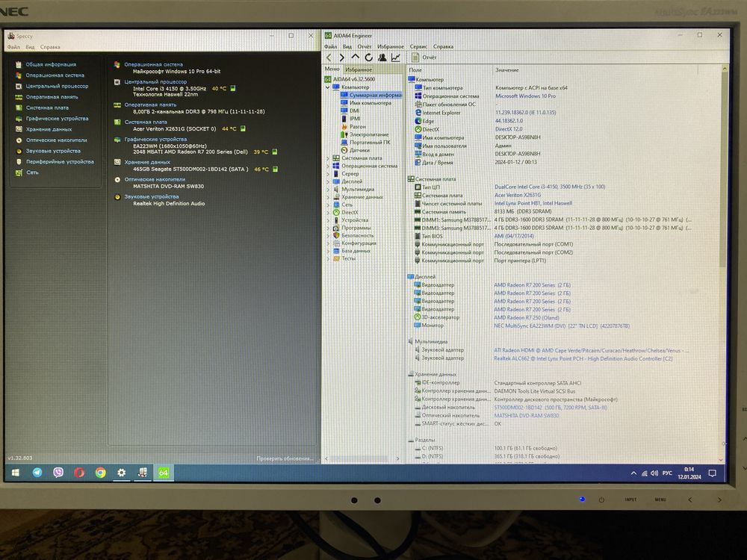
Task: Open Справка menu in AIDA64
Action: click(x=444, y=46)
